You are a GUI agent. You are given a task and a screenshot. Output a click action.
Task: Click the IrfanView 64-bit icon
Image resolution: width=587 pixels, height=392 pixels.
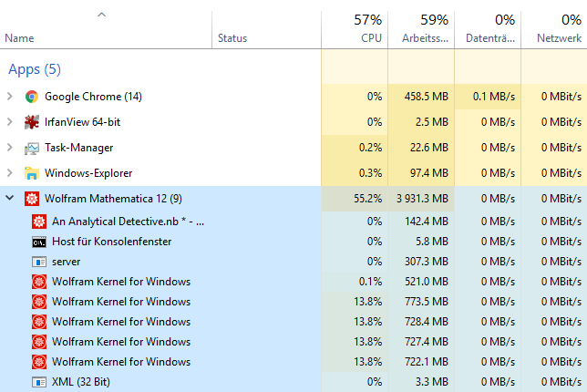tap(32, 122)
